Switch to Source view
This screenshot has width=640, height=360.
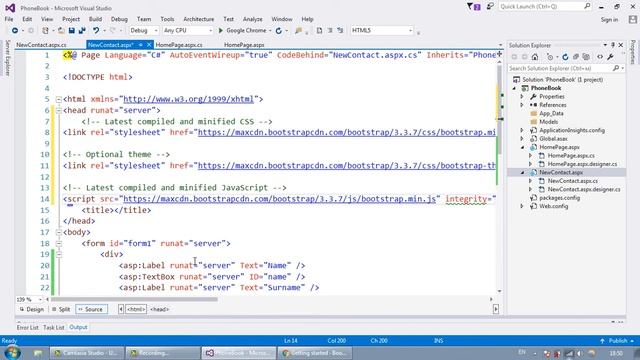pyautogui.click(x=91, y=309)
